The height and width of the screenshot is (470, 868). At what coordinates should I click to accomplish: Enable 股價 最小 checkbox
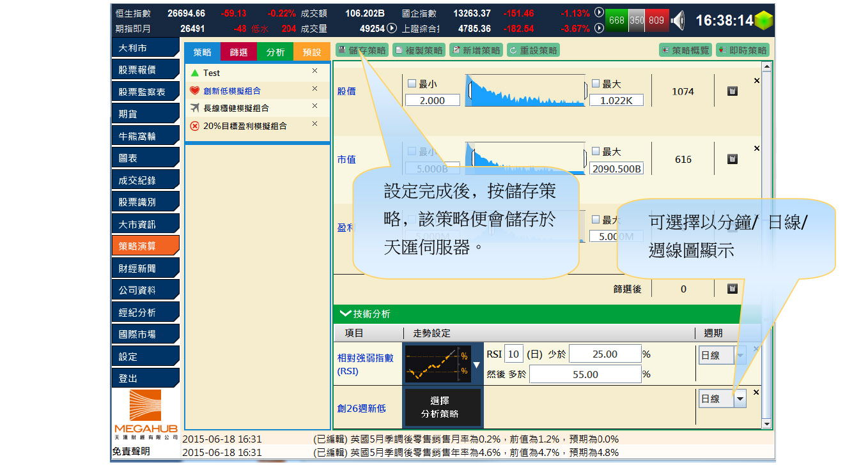pyautogui.click(x=412, y=84)
